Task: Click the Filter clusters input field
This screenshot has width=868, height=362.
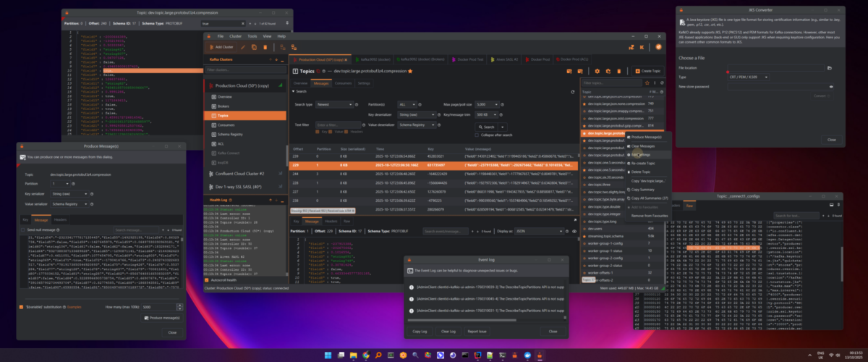Action: [245, 70]
